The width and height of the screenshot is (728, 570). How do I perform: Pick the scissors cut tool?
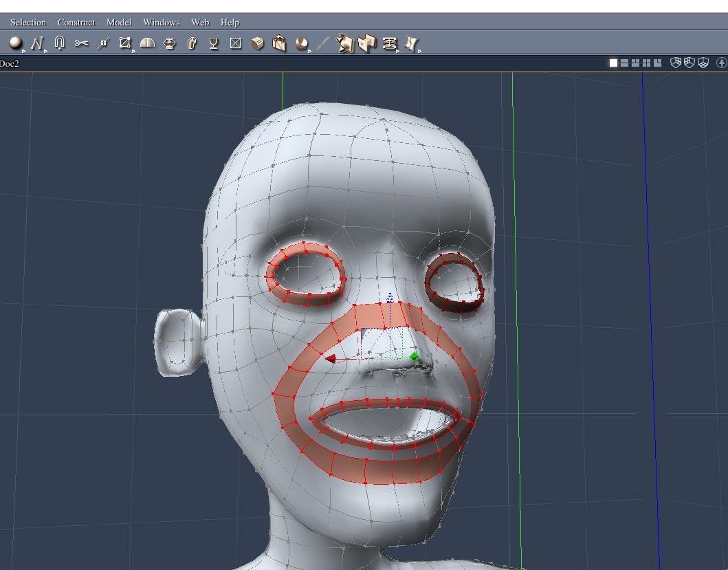(x=81, y=43)
